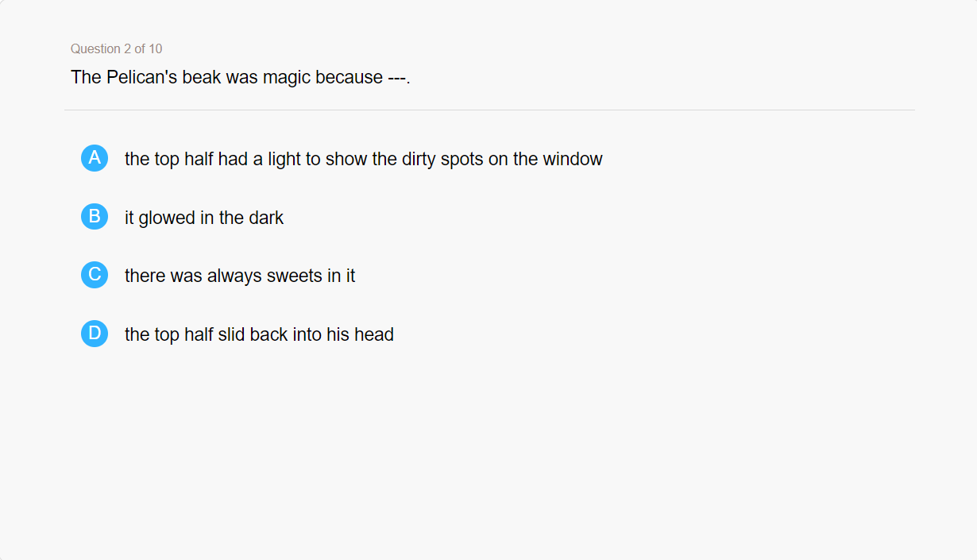The width and height of the screenshot is (977, 560).
Task: Pick "the top half slid back into his head"
Action: (259, 334)
